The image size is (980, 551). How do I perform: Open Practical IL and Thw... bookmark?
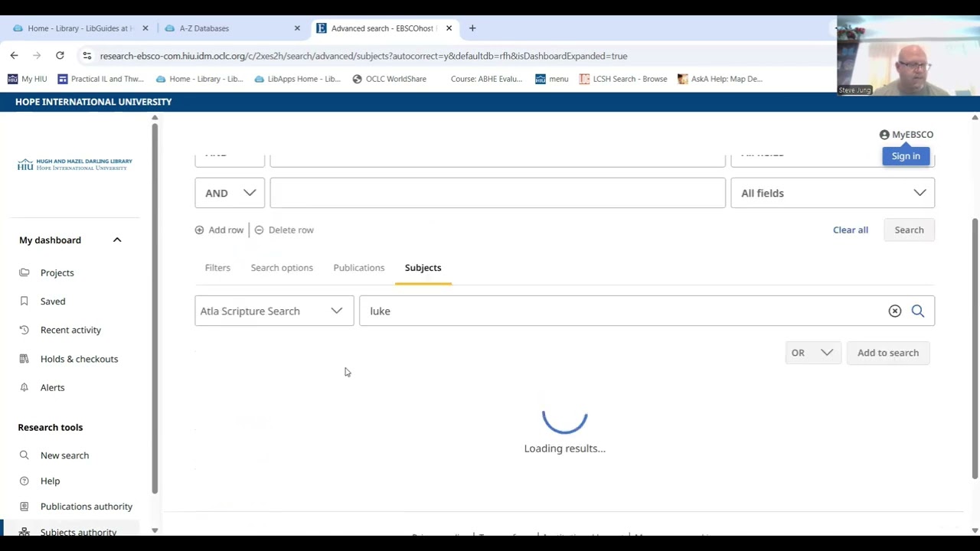100,79
